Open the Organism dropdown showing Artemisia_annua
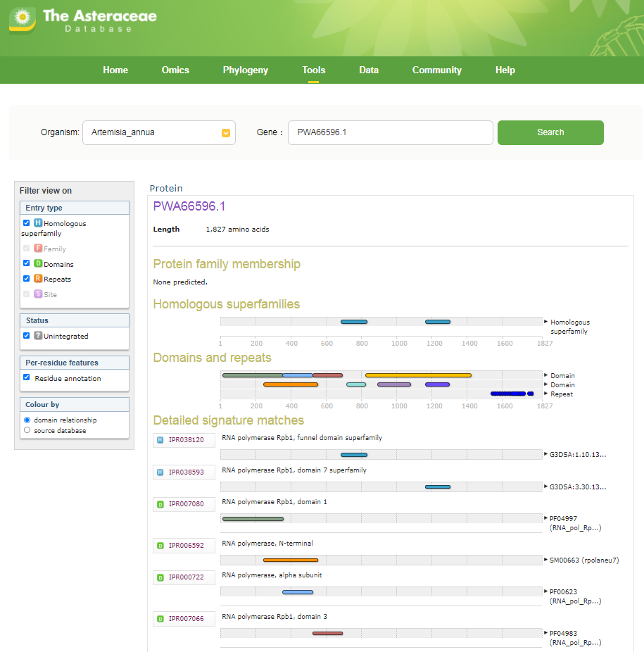 tap(158, 132)
